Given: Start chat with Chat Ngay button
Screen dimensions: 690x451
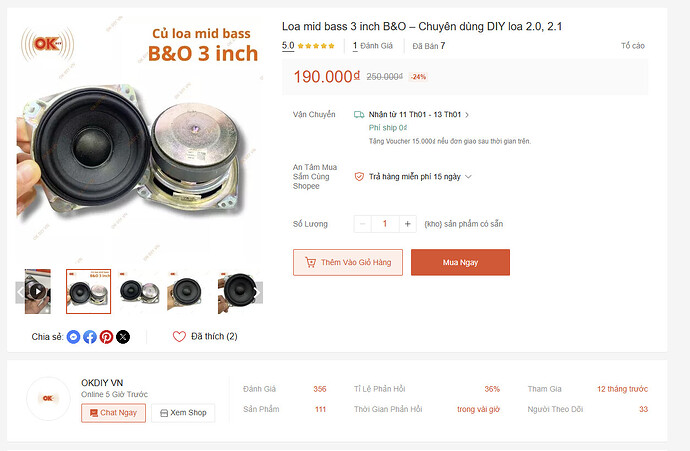Looking at the screenshot, I should tap(114, 413).
